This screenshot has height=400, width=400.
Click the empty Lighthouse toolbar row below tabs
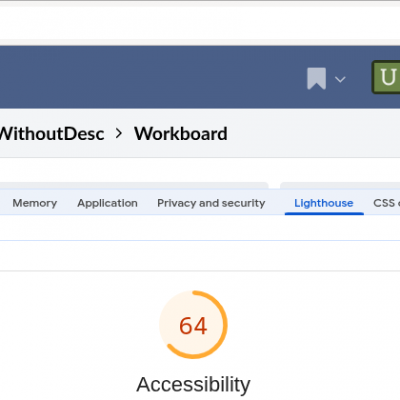click(x=200, y=228)
